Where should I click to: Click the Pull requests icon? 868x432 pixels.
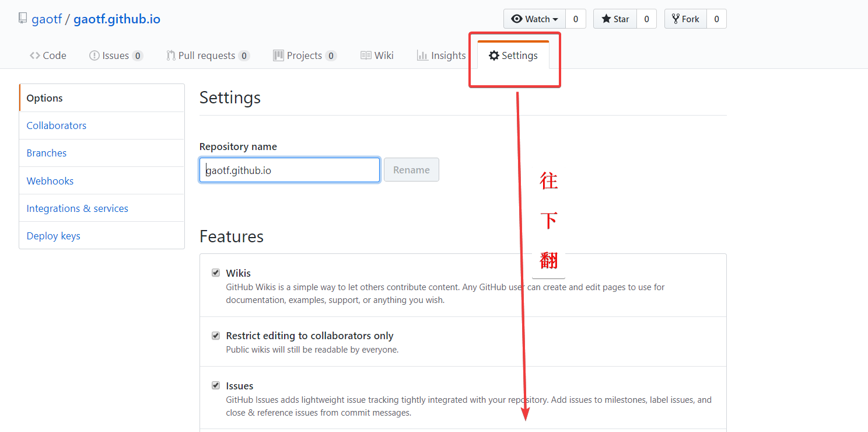pyautogui.click(x=171, y=55)
